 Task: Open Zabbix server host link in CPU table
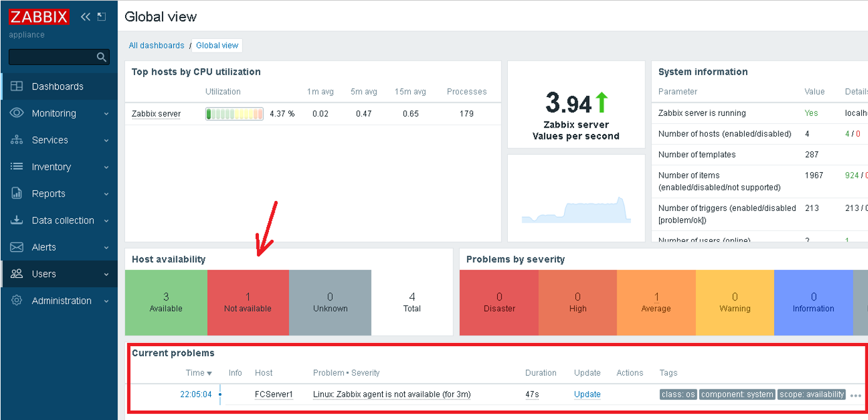coord(156,114)
